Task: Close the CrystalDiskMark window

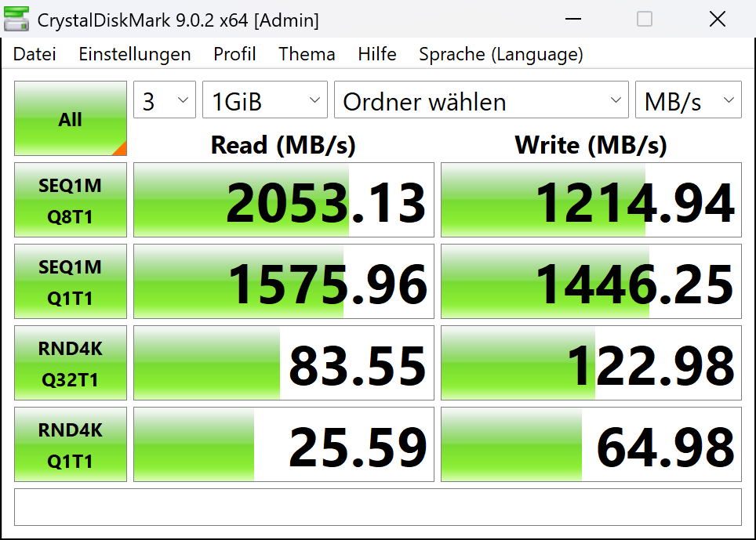Action: tap(717, 20)
